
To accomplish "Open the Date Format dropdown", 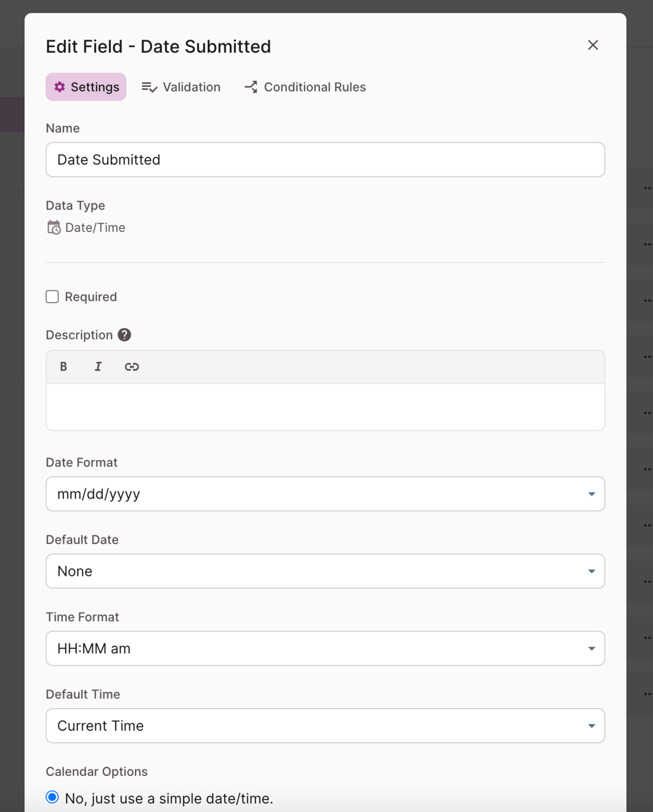I will pyautogui.click(x=325, y=494).
